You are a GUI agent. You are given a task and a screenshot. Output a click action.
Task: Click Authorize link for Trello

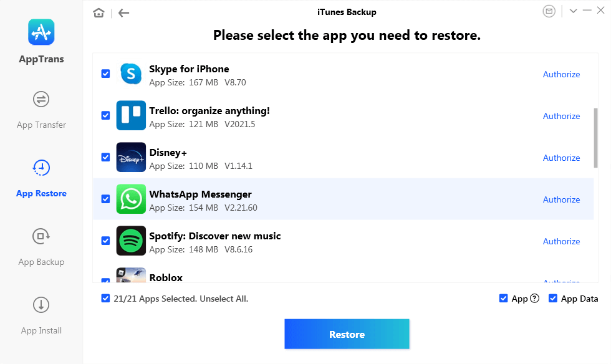point(562,116)
